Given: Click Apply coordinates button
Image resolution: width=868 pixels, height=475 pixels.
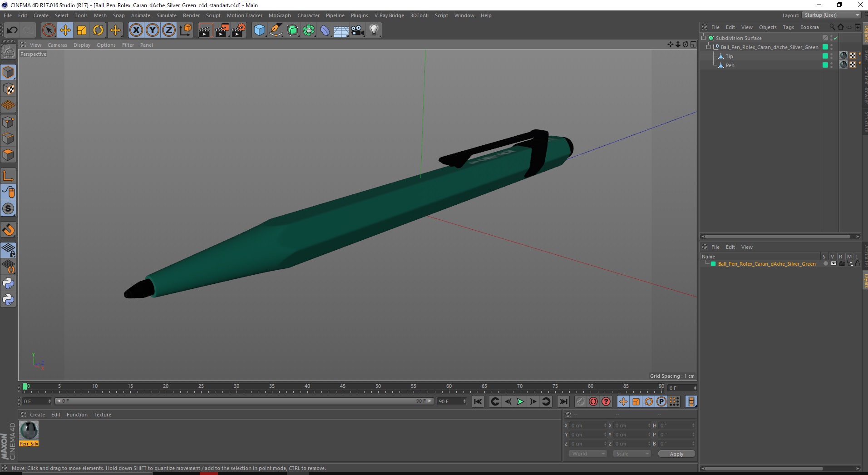Looking at the screenshot, I should (676, 454).
